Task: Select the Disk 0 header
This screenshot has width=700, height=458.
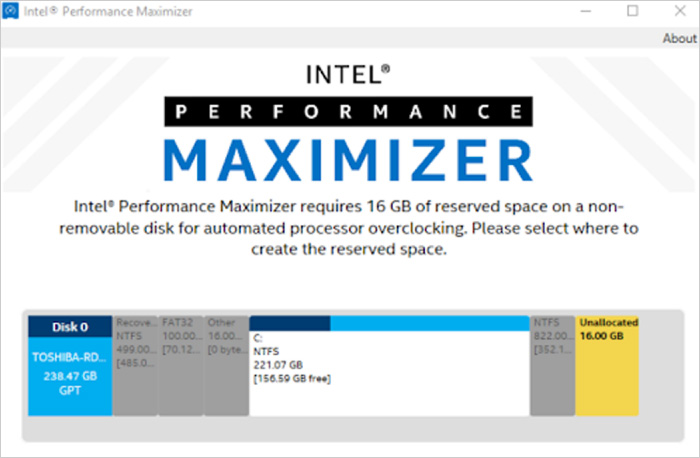Action: [70, 326]
